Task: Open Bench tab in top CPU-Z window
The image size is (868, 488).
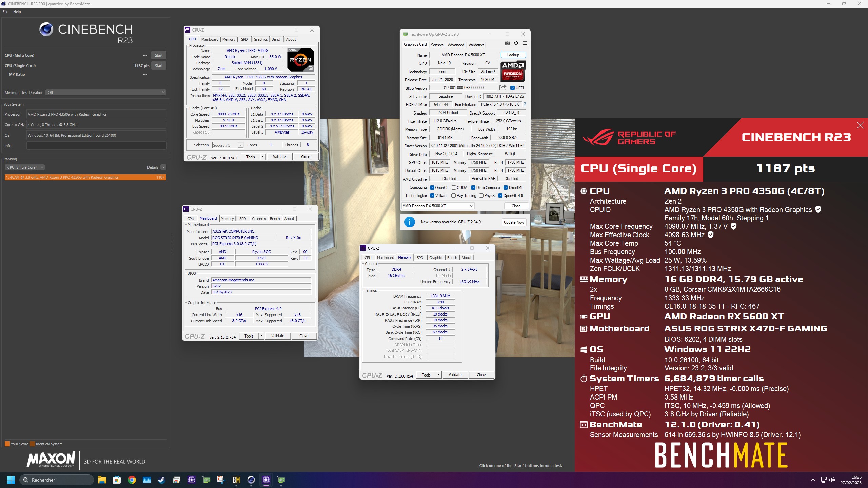Action: pyautogui.click(x=277, y=39)
